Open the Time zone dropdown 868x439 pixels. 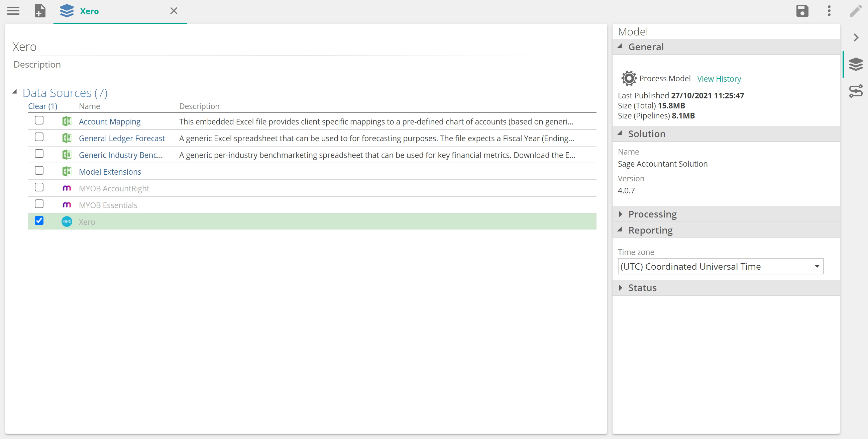coord(721,266)
